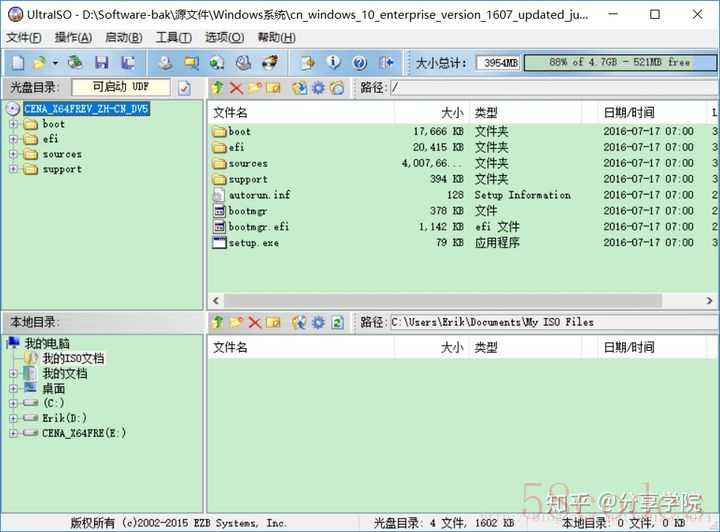Open the 启动(B) menu

point(124,38)
